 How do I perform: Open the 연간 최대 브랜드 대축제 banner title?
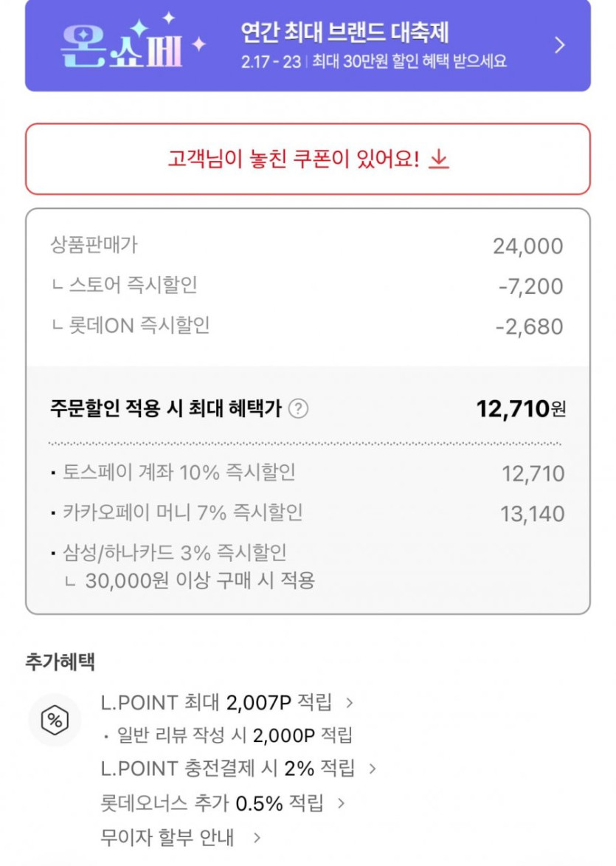click(345, 32)
